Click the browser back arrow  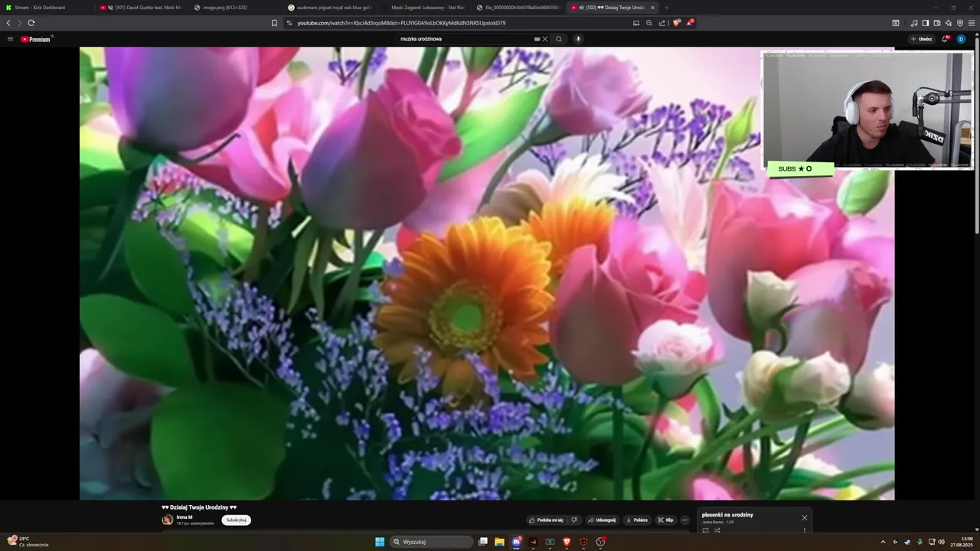[8, 23]
